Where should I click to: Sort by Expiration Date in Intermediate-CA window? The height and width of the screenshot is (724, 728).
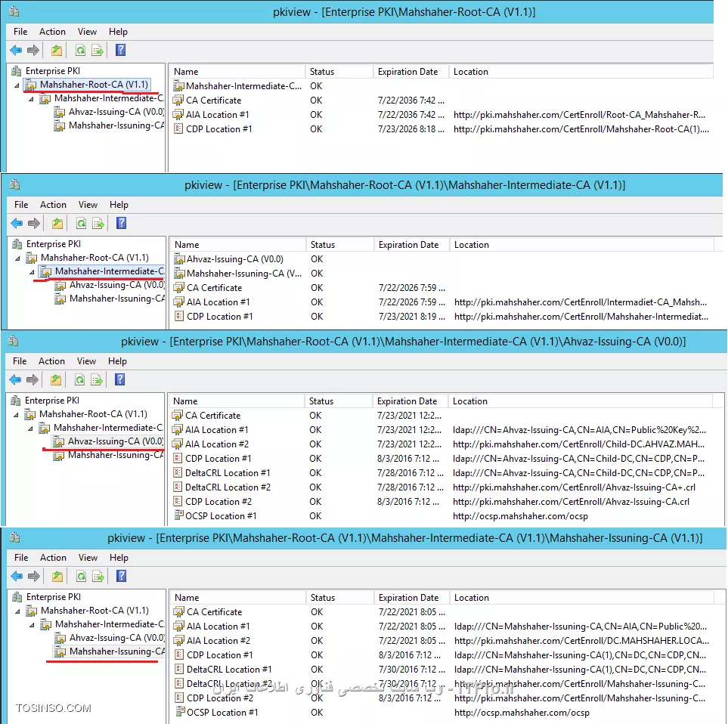pyautogui.click(x=411, y=245)
